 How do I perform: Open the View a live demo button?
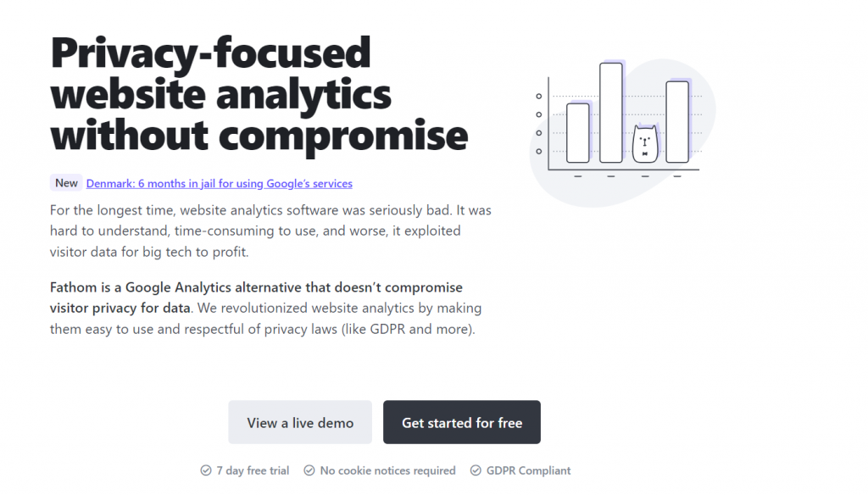[x=300, y=422]
